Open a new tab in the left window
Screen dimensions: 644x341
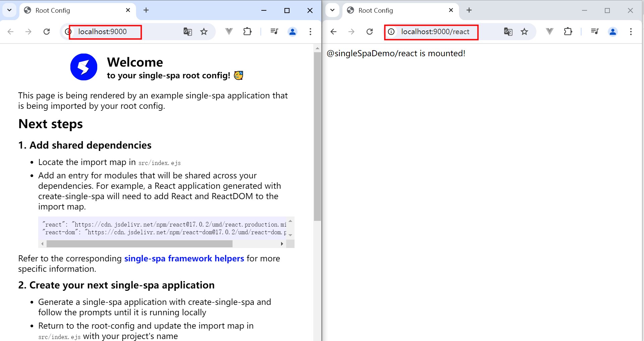[x=146, y=10]
